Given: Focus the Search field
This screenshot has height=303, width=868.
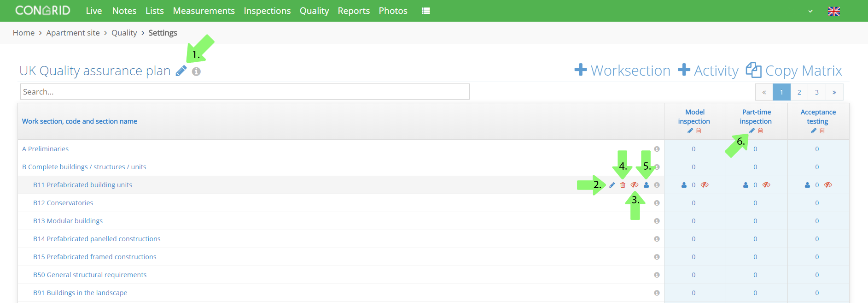Looking at the screenshot, I should [245, 92].
